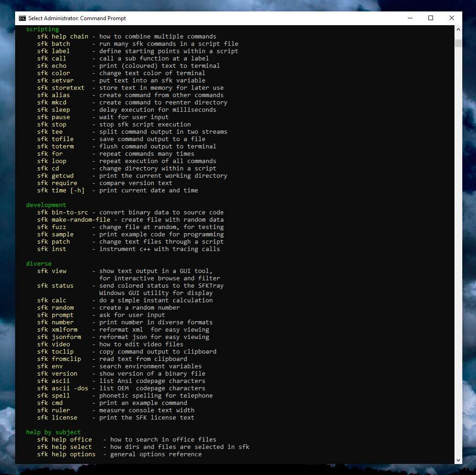Click the Command Prompt icon in title bar

22,18
